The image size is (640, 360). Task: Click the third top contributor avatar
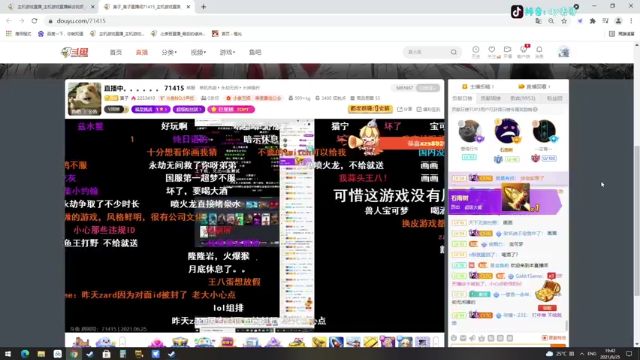pyautogui.click(x=544, y=131)
